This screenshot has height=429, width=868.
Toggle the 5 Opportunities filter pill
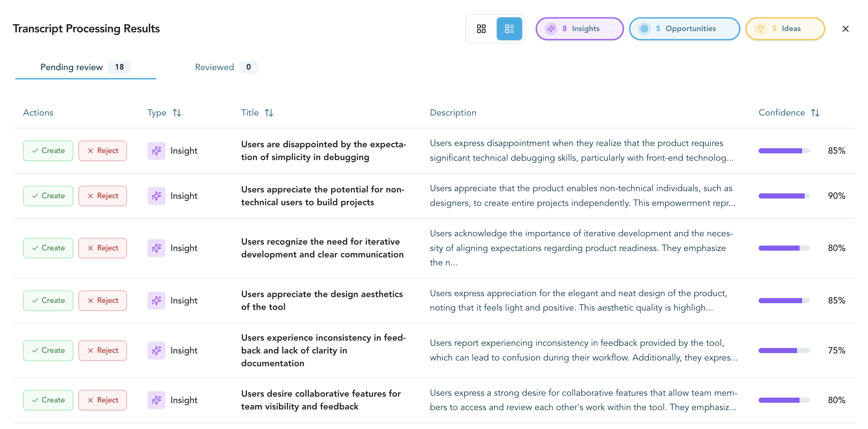pyautogui.click(x=684, y=29)
